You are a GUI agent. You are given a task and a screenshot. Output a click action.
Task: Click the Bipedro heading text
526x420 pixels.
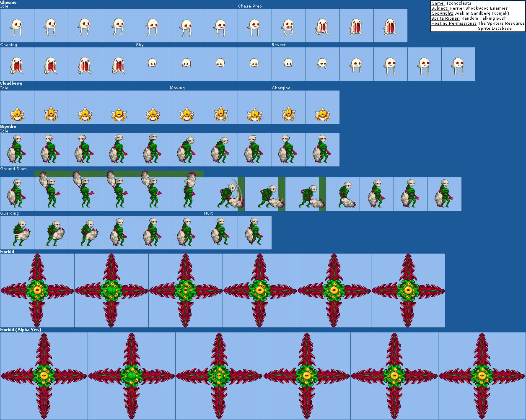8,126
